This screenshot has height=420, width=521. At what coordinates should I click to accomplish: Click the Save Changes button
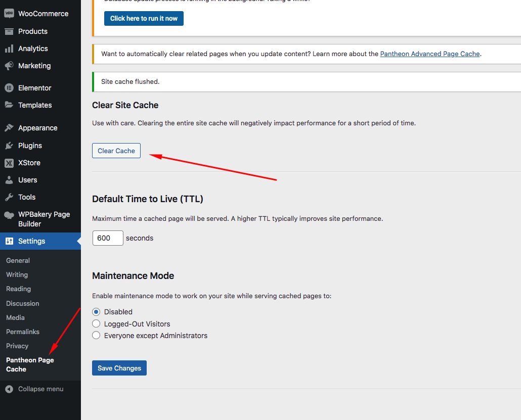pos(119,368)
